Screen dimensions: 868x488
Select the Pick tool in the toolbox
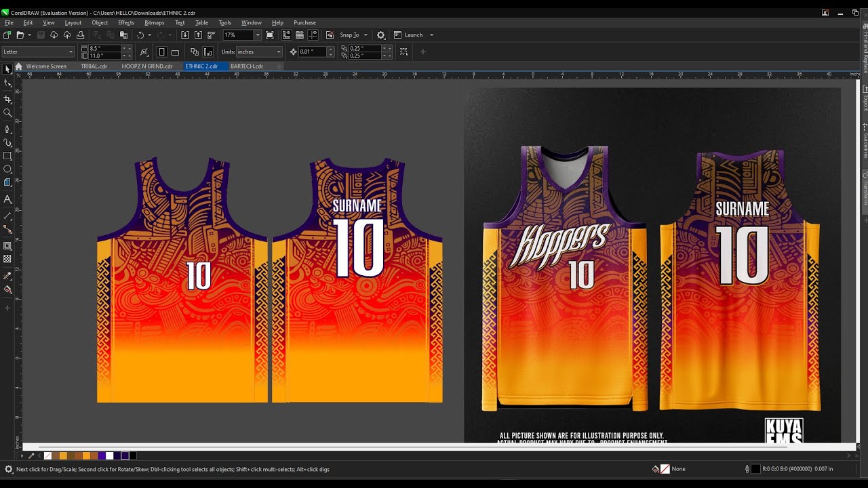tap(7, 69)
